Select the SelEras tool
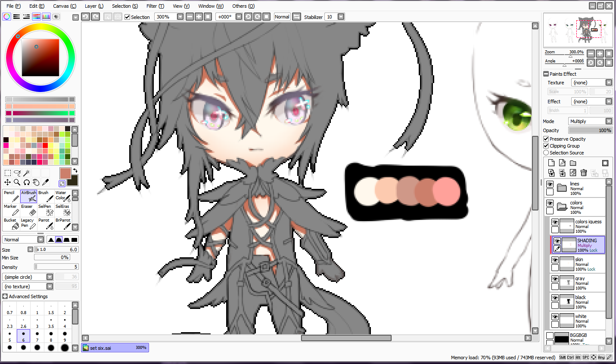Image resolution: width=616 pixels, height=364 pixels. (63, 210)
